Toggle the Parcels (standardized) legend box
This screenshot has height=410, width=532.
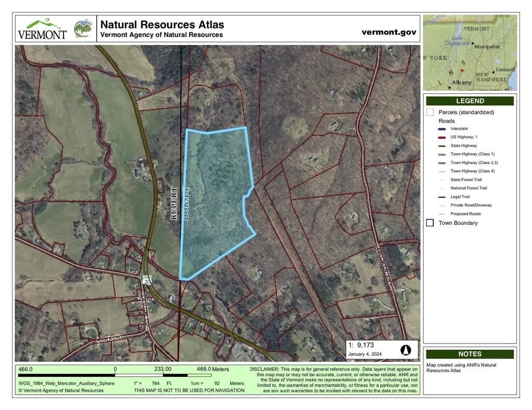(430, 112)
